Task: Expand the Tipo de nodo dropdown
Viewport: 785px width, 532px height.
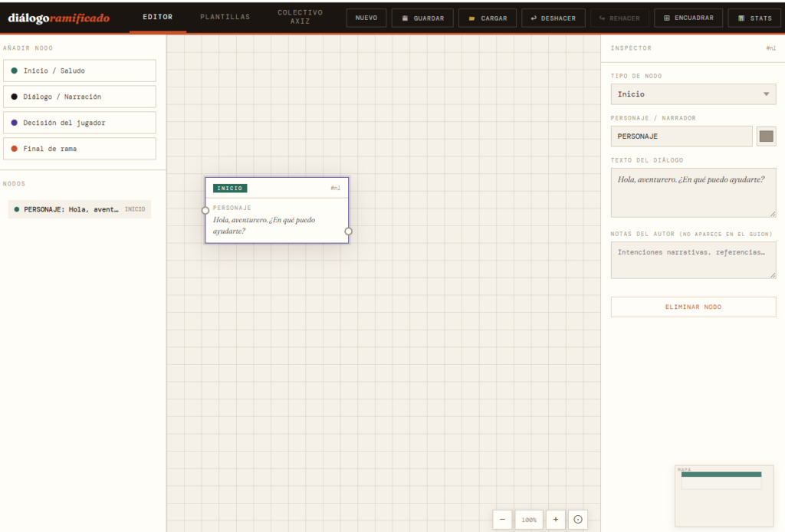Action: (693, 94)
